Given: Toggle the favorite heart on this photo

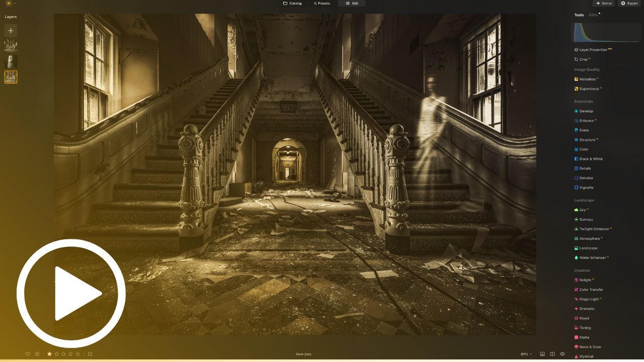Looking at the screenshot, I should tap(28, 353).
